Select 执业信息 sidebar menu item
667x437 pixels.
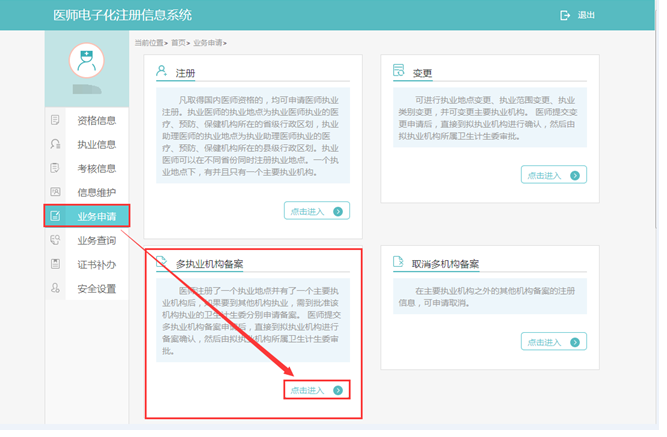point(96,145)
